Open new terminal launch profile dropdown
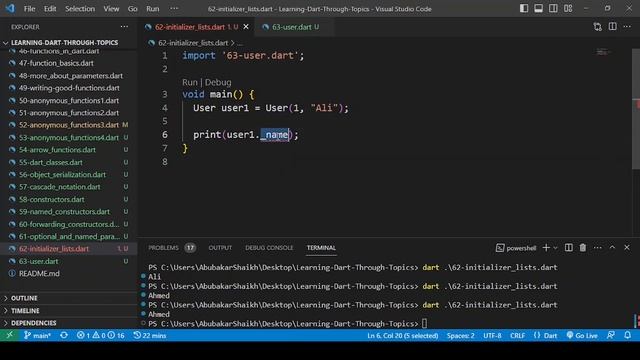The height and width of the screenshot is (360, 640). pyautogui.click(x=556, y=248)
